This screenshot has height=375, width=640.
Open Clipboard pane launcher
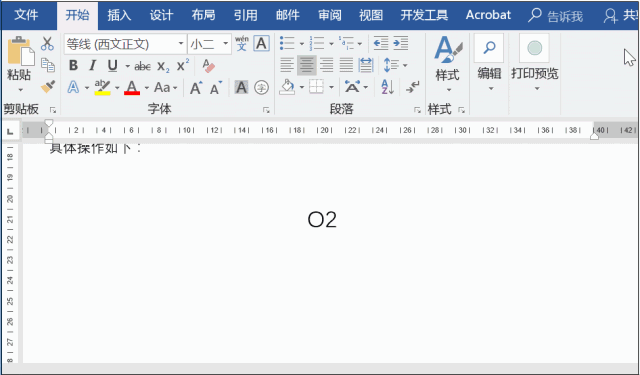53,110
